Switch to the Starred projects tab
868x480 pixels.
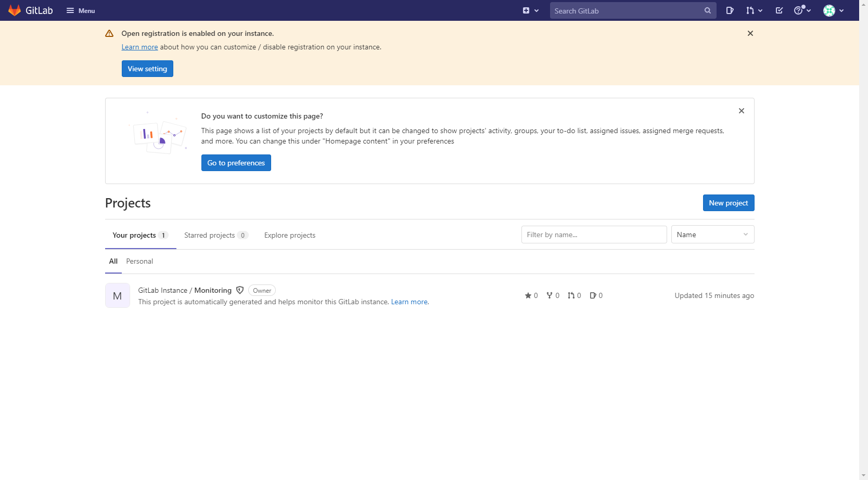[210, 235]
